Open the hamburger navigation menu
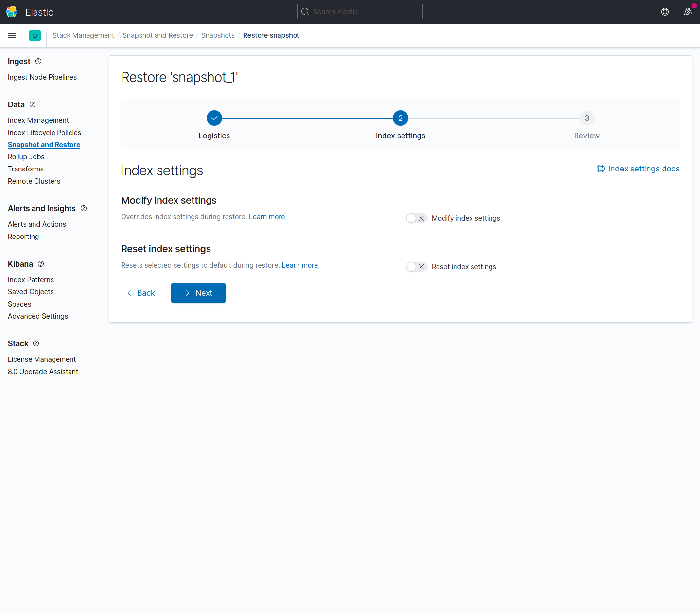 coord(12,35)
